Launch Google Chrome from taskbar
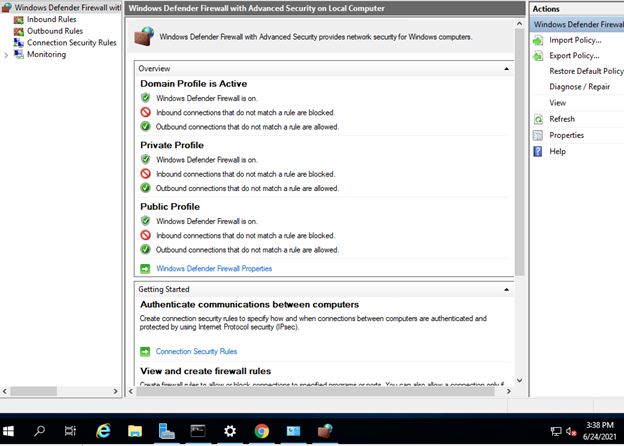The image size is (624, 446). click(261, 431)
